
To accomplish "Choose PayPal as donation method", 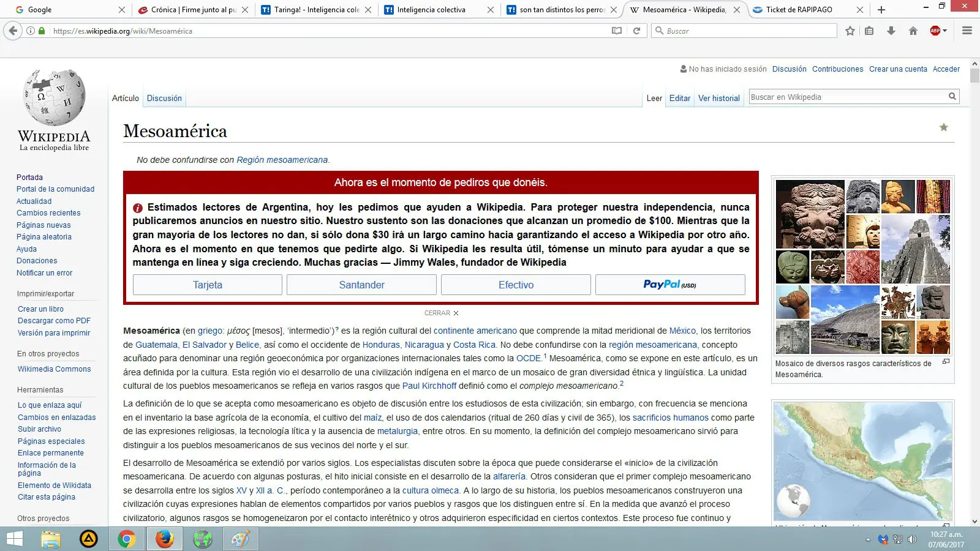I will point(670,284).
